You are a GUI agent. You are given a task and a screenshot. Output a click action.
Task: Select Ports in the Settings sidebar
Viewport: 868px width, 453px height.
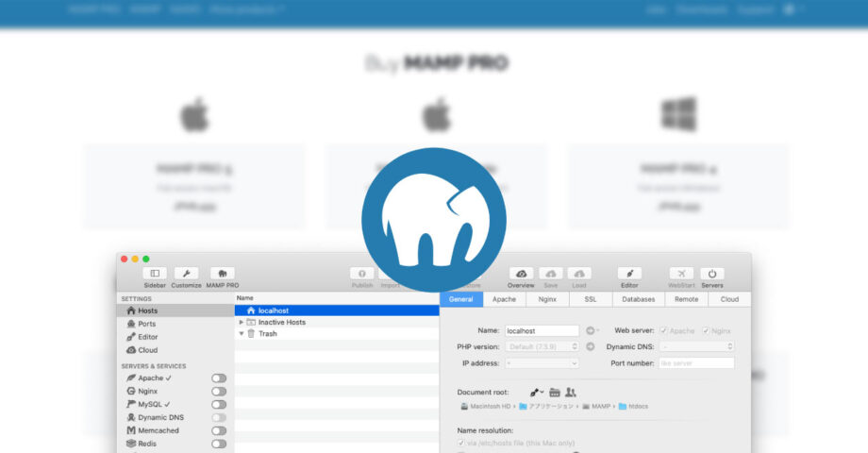coord(147,324)
